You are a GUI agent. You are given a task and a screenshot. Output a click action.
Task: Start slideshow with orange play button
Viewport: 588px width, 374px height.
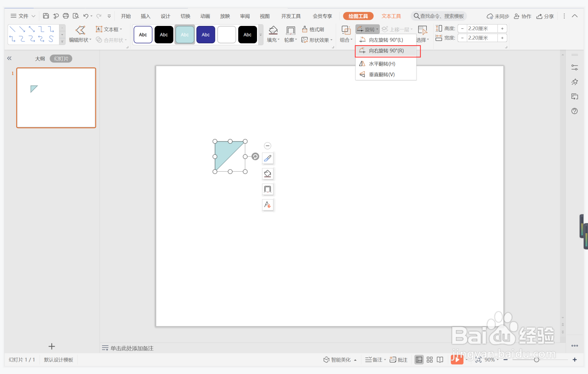point(456,360)
